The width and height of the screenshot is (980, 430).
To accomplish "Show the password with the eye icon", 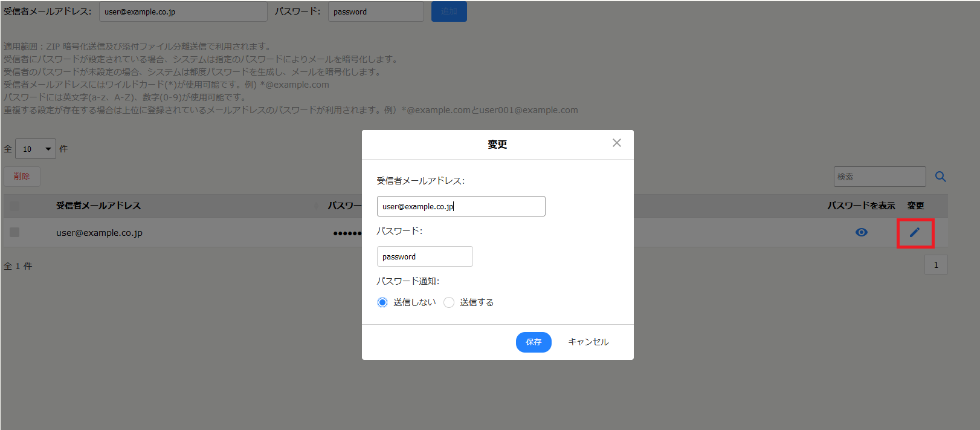I will click(x=862, y=232).
